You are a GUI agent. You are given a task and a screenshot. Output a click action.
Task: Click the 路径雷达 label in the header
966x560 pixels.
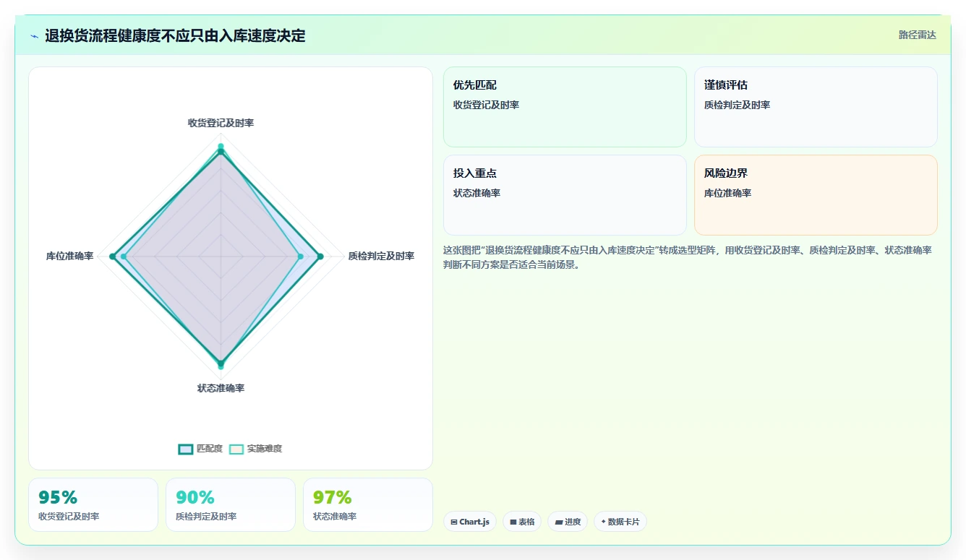[917, 35]
